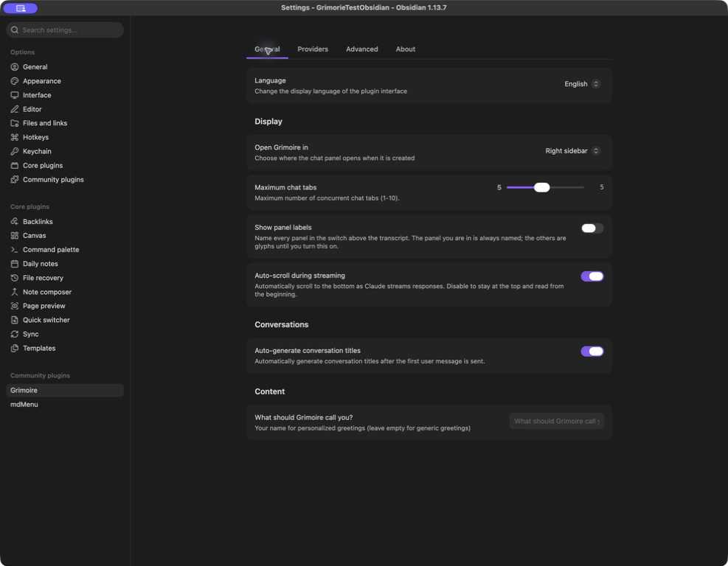Click the Command palette terminal icon
This screenshot has height=566, width=728.
click(x=15, y=250)
